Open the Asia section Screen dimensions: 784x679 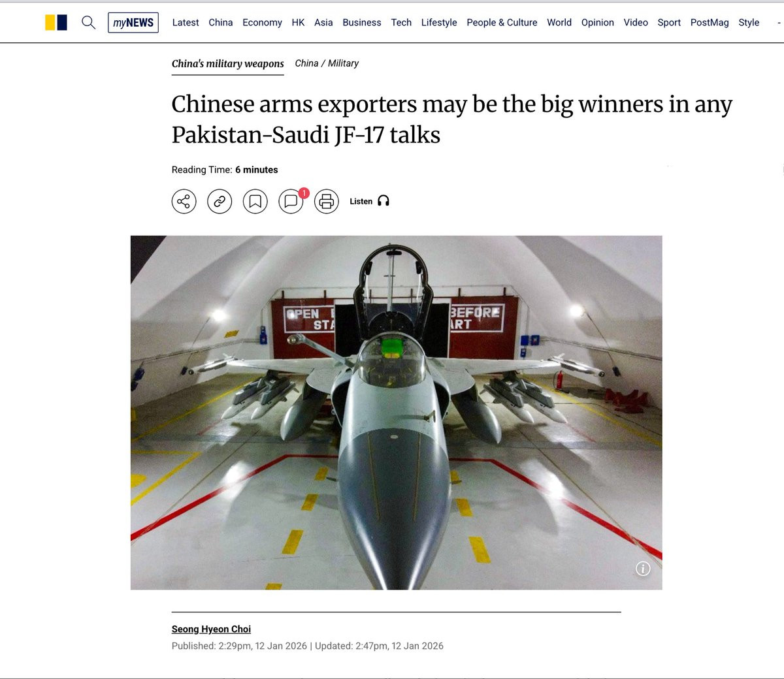point(323,22)
